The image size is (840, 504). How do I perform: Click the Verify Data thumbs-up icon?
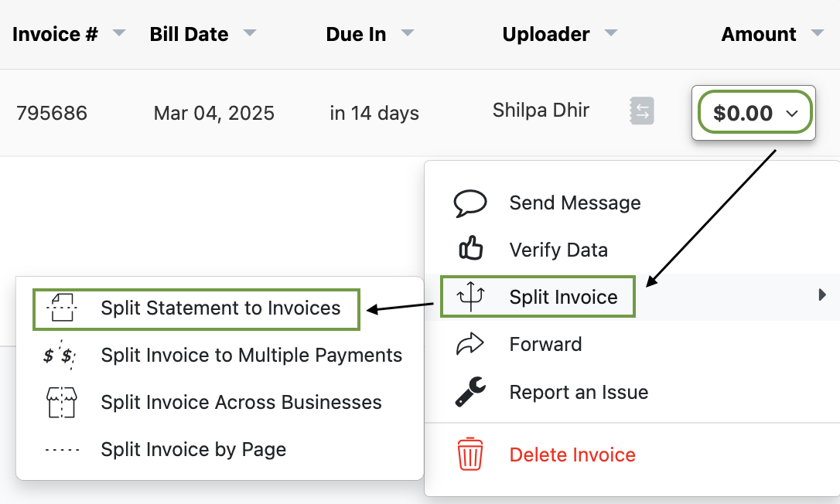471,249
